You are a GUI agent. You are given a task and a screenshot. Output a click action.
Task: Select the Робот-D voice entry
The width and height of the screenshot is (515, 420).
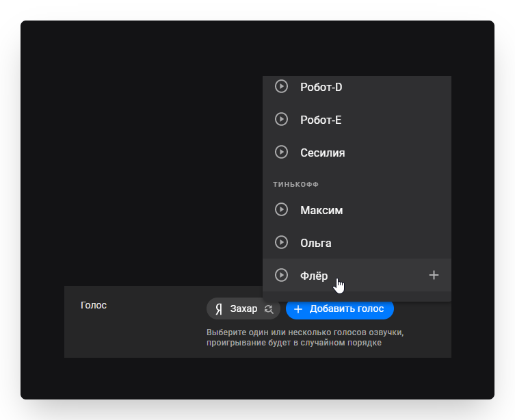pos(357,87)
